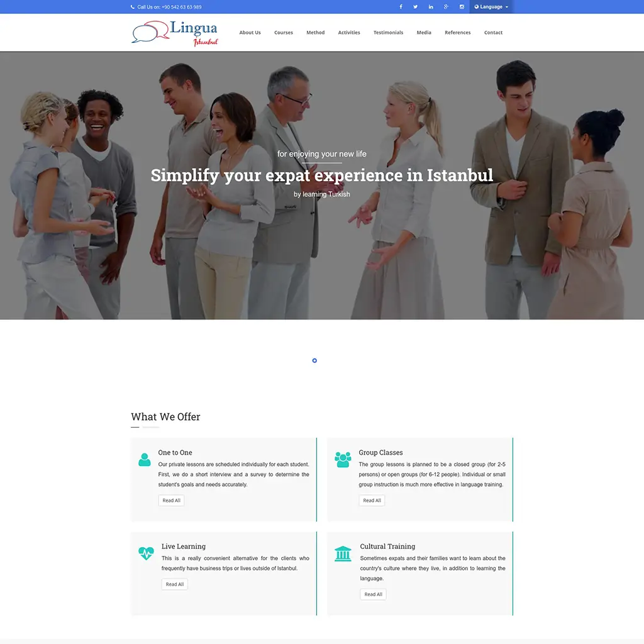Open the Contact page
644x644 pixels.
pos(493,33)
